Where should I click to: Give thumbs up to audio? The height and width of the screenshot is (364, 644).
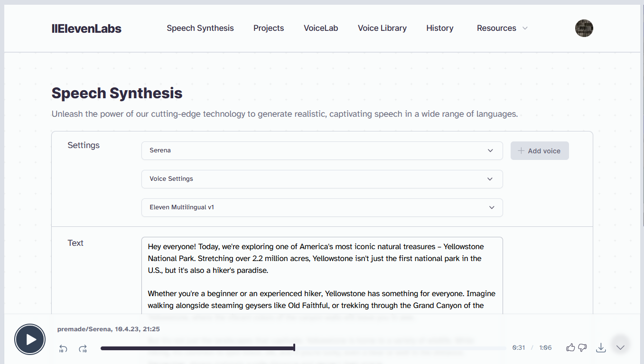[x=570, y=347]
